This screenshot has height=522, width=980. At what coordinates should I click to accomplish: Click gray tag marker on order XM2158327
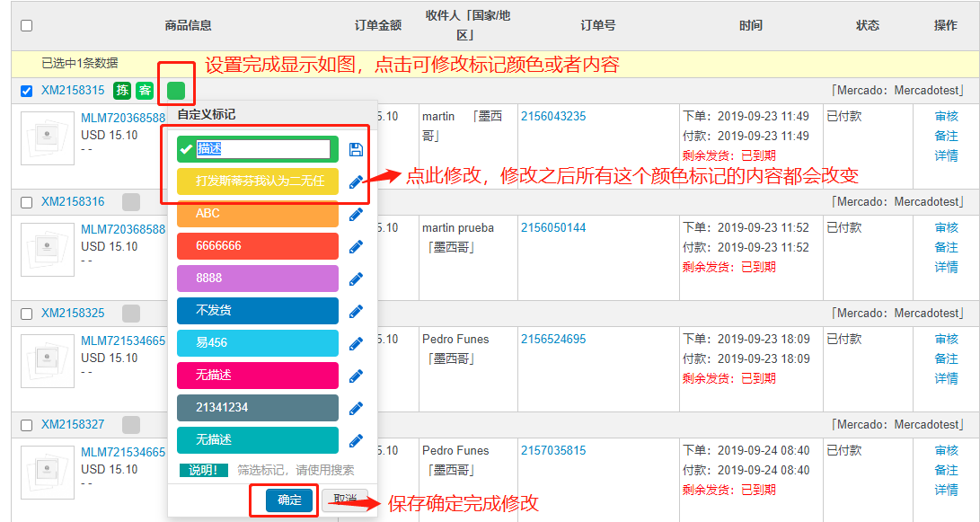coord(131,425)
